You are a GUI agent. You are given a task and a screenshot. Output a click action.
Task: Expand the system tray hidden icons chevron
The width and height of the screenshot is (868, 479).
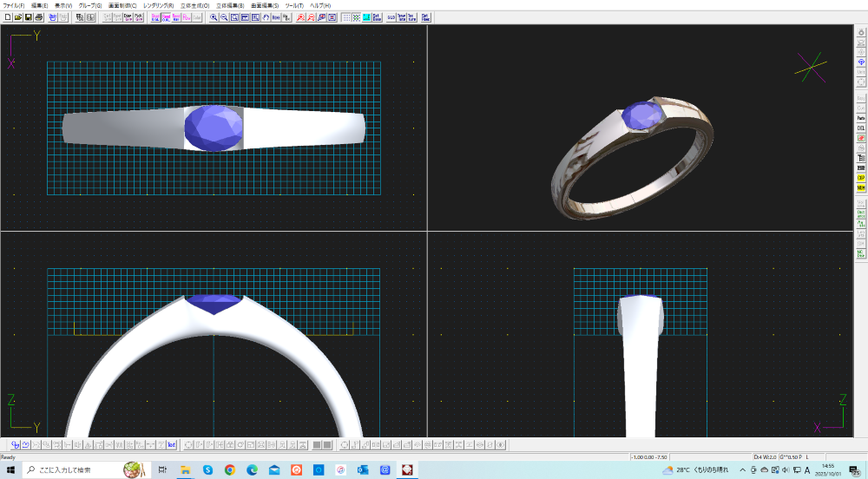(x=742, y=469)
